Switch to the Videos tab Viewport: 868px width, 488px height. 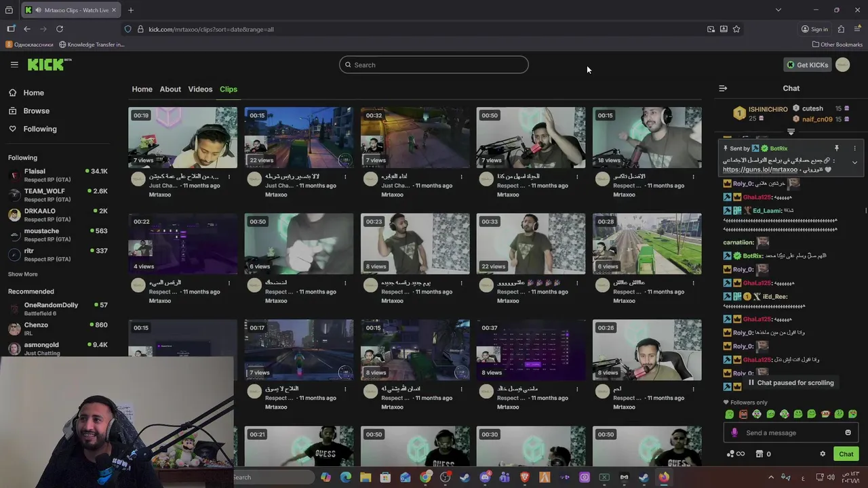tap(200, 89)
